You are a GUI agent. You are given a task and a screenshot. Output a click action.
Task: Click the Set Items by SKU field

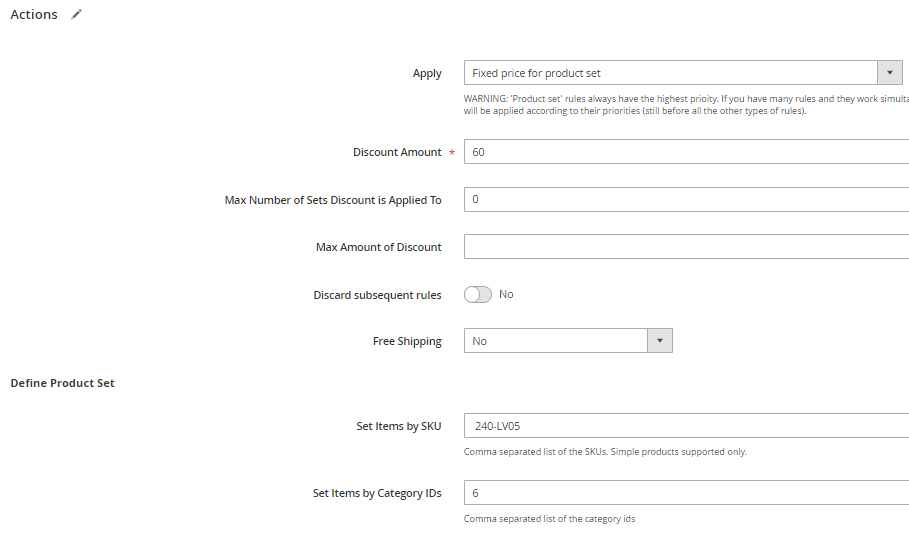(x=686, y=426)
